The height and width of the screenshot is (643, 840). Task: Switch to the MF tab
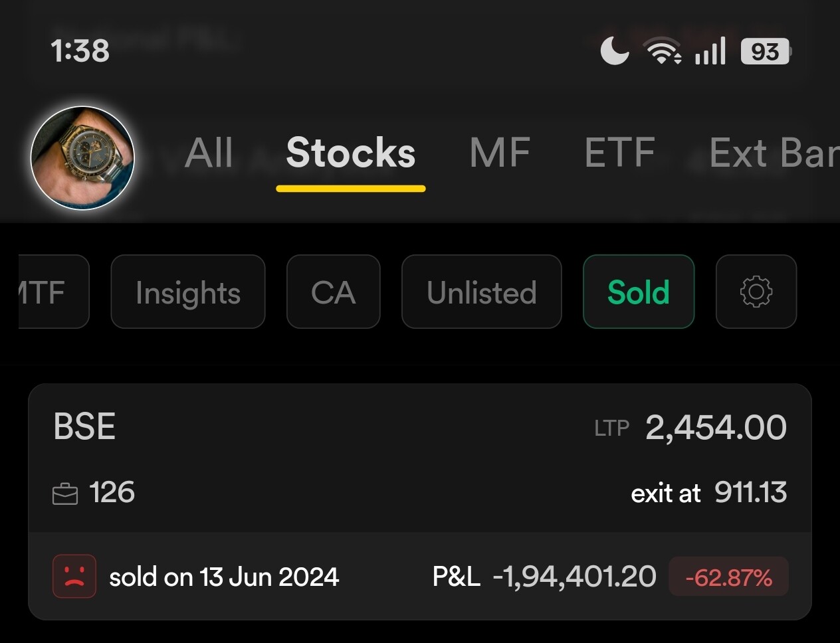click(x=500, y=153)
